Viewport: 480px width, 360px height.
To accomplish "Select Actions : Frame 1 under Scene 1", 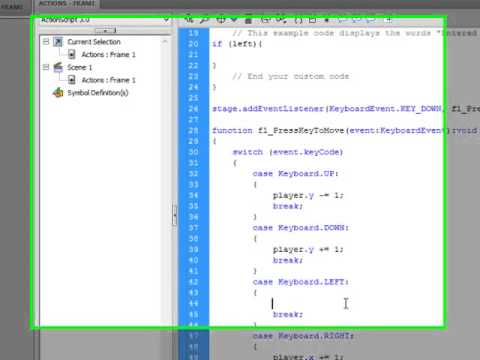I will point(108,80).
